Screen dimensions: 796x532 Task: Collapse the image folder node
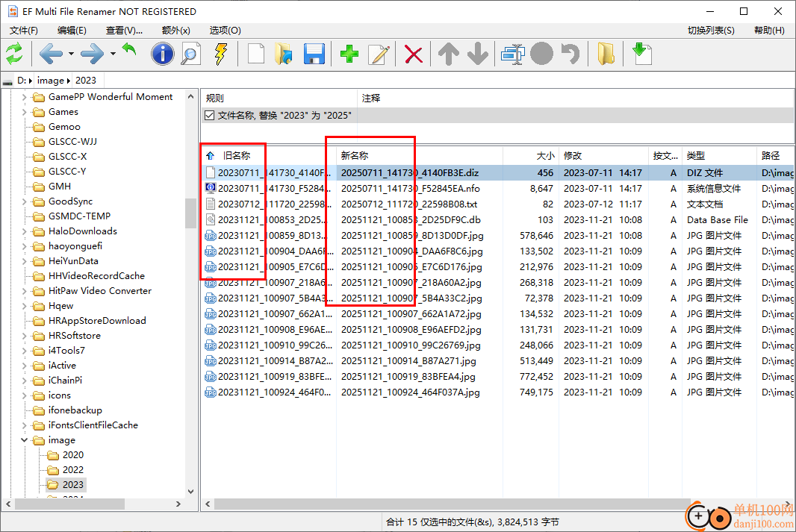point(24,440)
